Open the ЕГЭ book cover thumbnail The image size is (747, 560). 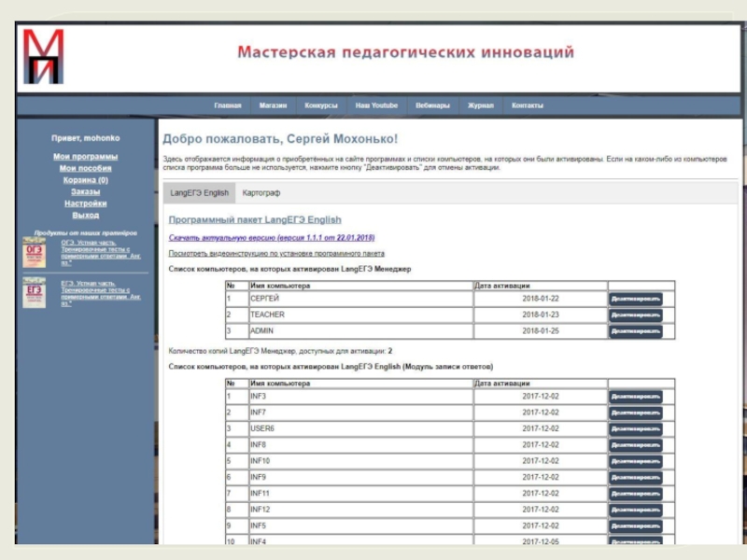click(x=34, y=292)
